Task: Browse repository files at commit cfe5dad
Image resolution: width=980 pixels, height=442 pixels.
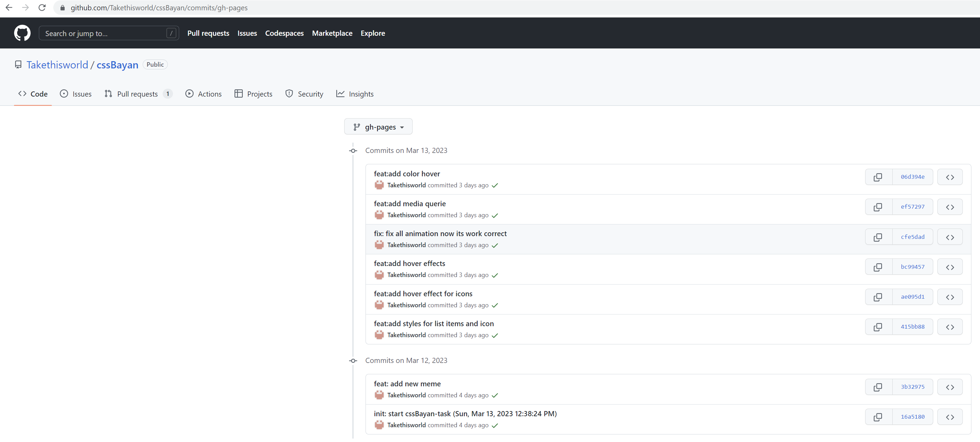Action: pyautogui.click(x=950, y=236)
